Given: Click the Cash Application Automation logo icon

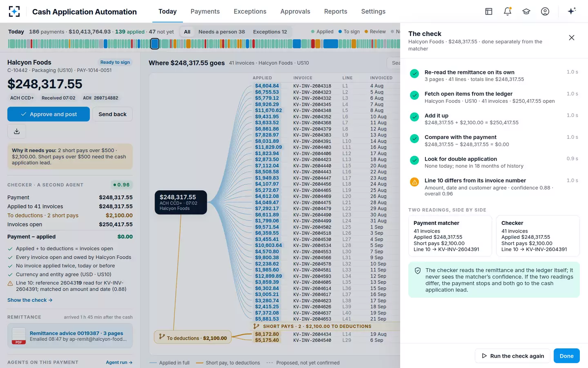Looking at the screenshot, I should 14,11.
